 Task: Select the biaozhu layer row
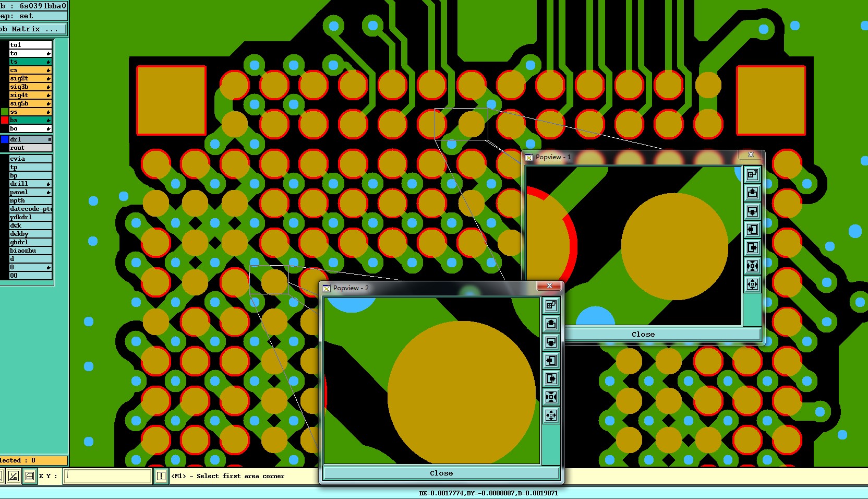31,251
